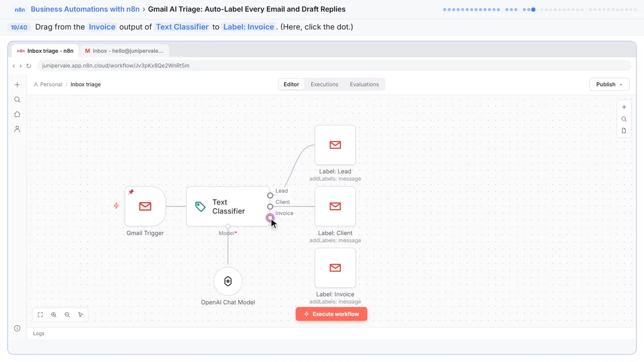Select the Gmail Trigger node
The width and height of the screenshot is (644, 362).
tap(145, 206)
